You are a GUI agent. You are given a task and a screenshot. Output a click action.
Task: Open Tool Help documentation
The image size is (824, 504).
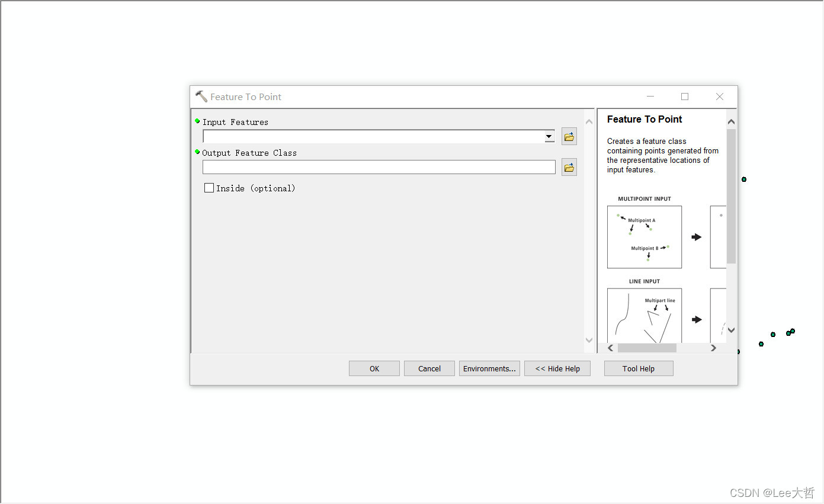pyautogui.click(x=639, y=368)
